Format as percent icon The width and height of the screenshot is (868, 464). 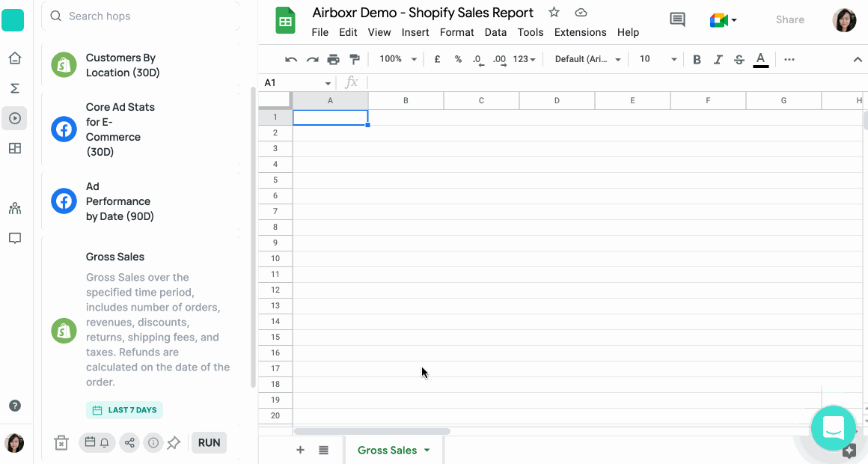(x=458, y=59)
